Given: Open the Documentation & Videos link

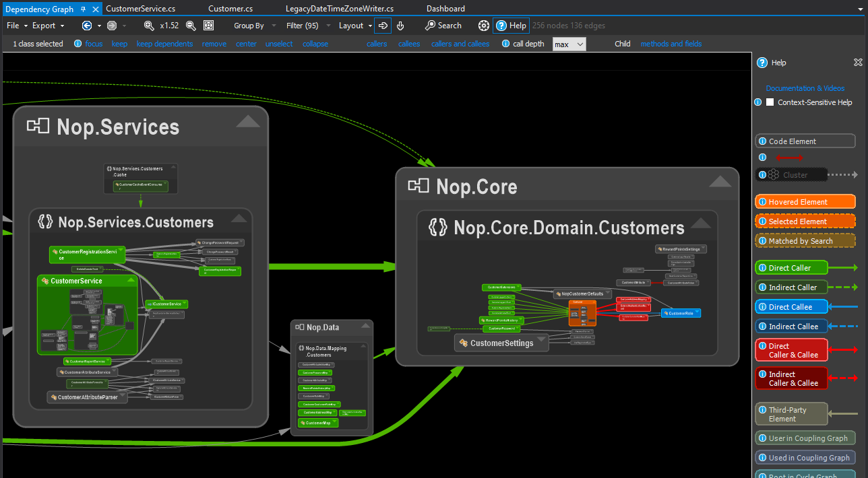Looking at the screenshot, I should [x=805, y=88].
